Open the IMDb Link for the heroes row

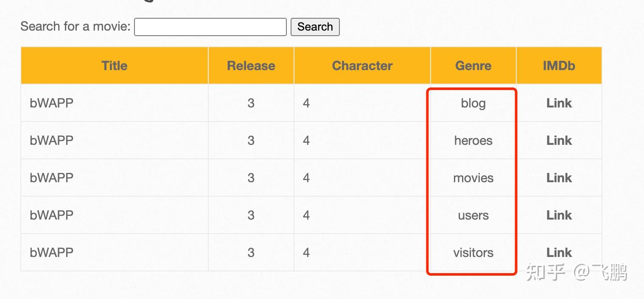click(559, 140)
